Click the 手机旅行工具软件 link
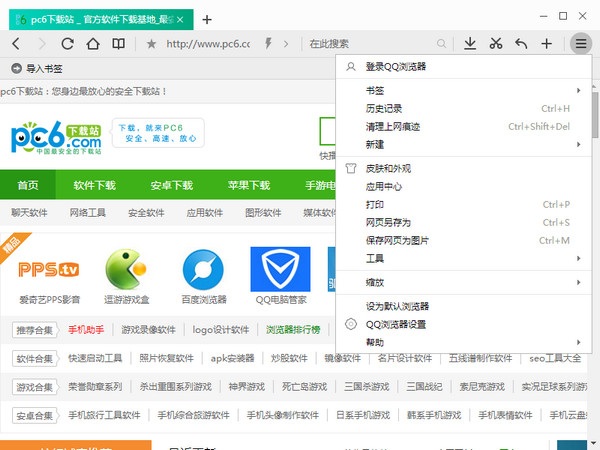This screenshot has width=600, height=450. (104, 415)
